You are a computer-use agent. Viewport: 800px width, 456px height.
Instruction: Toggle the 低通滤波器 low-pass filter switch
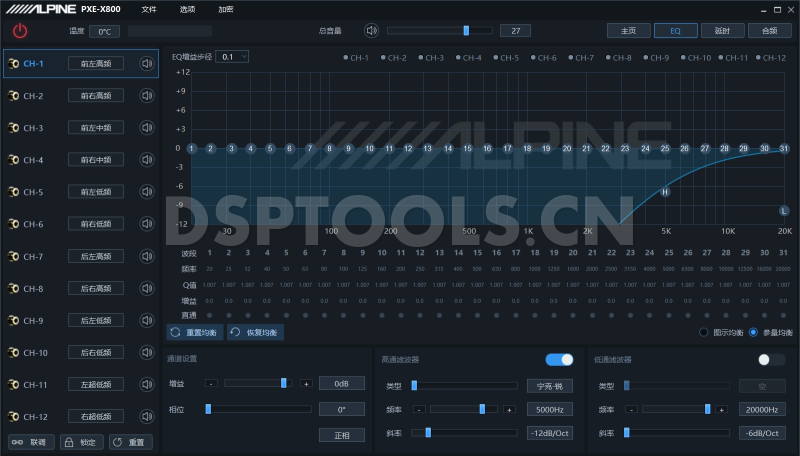coord(771,360)
